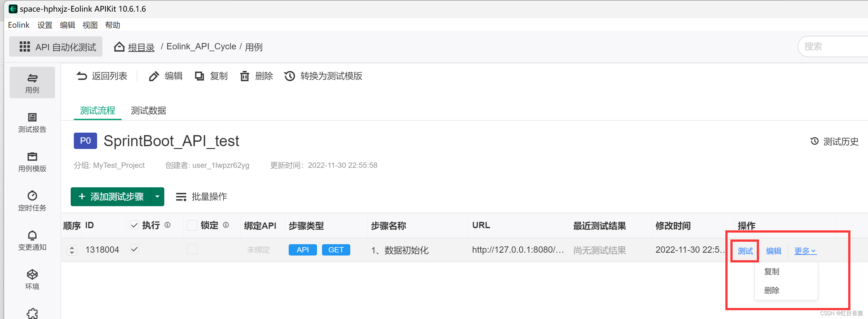
Task: Click the Eolink app logo in title bar
Action: click(13, 9)
